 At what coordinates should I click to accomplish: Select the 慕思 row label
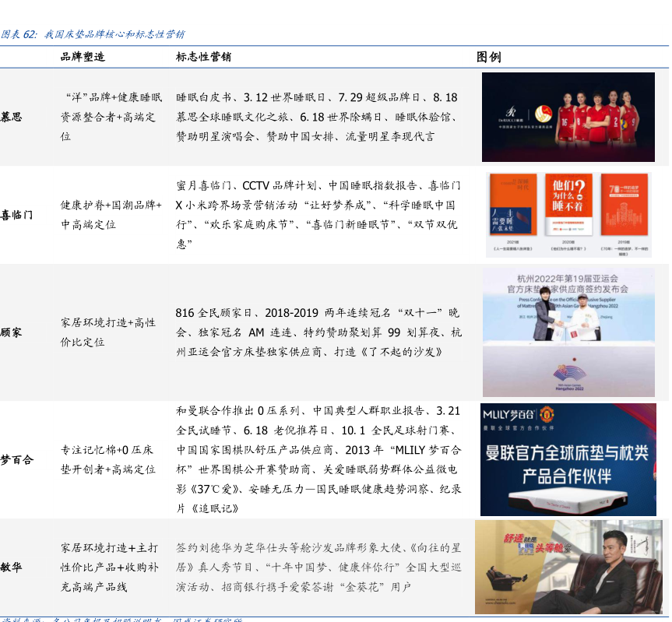12,117
